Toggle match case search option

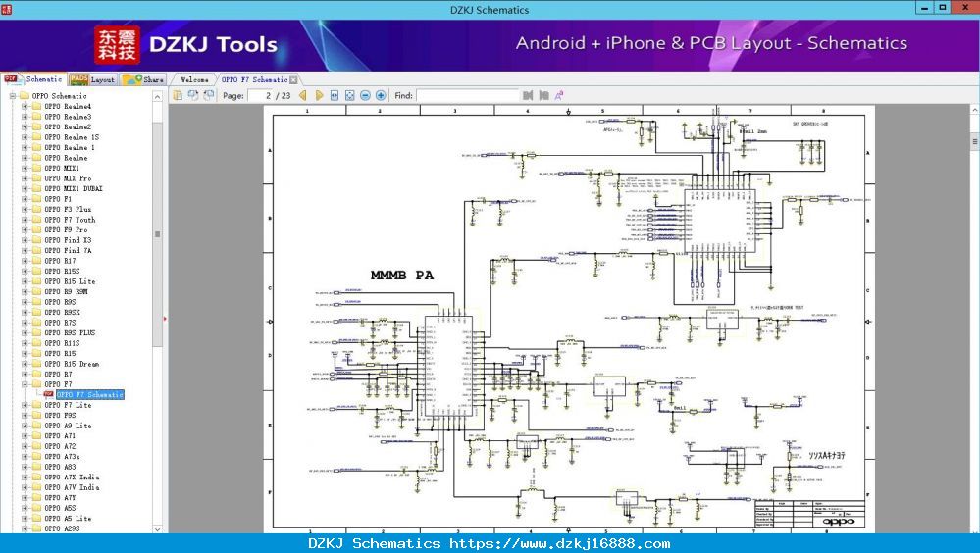(x=559, y=96)
